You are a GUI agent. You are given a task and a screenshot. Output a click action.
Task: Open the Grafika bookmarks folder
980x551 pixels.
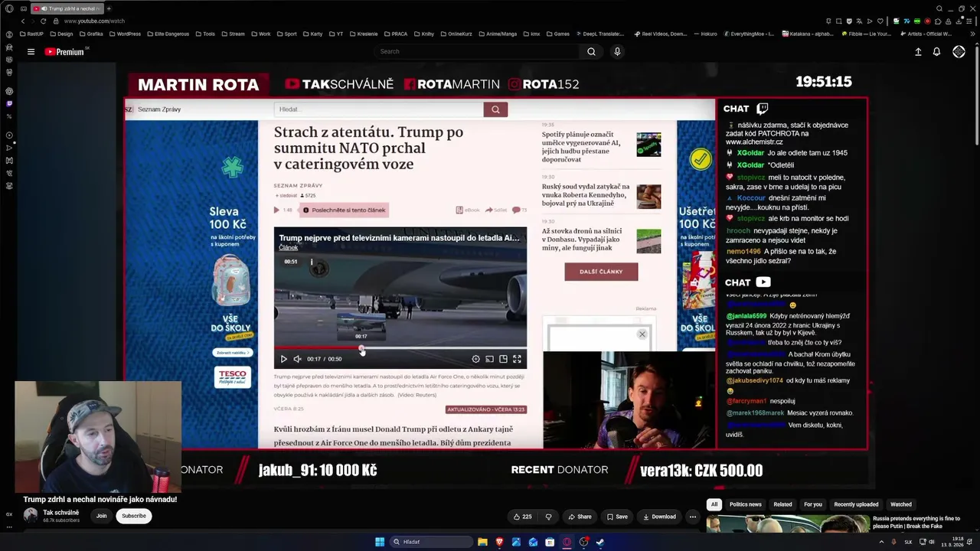90,34
